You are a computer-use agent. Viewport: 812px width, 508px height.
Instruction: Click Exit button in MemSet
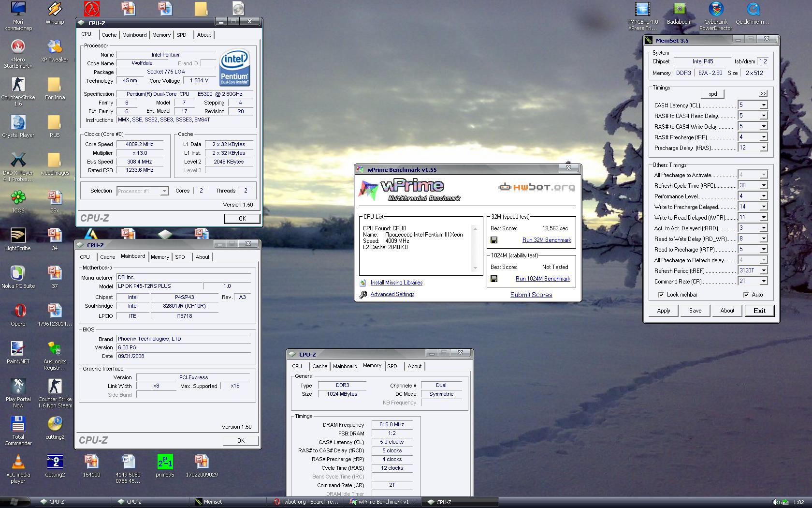[x=759, y=311]
